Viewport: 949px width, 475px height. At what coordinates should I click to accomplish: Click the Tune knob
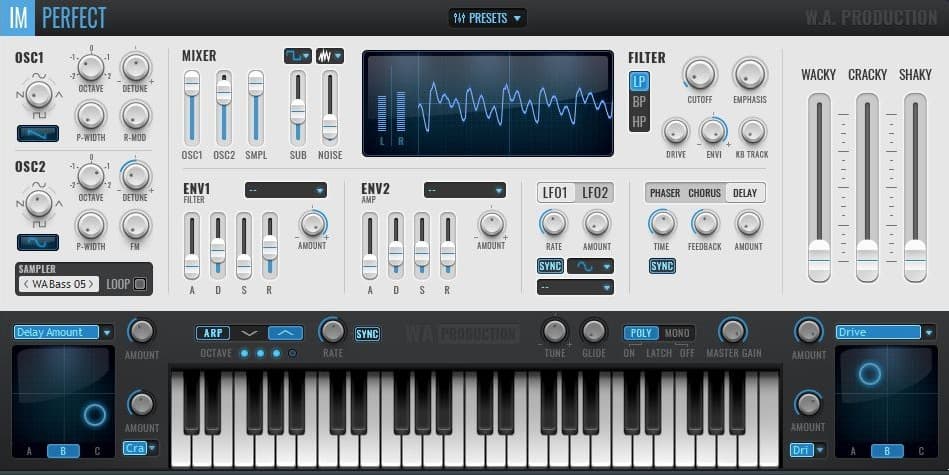pos(554,332)
